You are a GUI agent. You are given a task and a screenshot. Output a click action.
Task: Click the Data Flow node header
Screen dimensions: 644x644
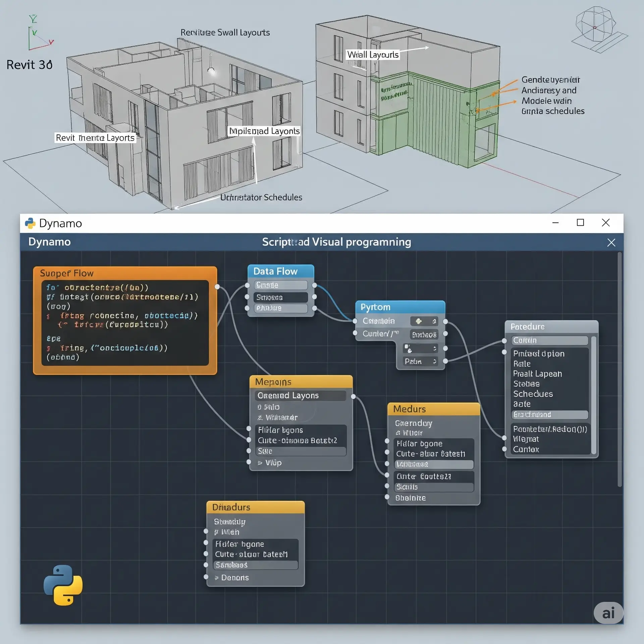tap(281, 271)
